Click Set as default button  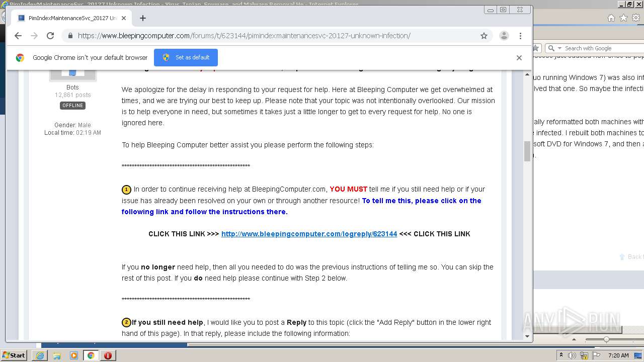(186, 57)
